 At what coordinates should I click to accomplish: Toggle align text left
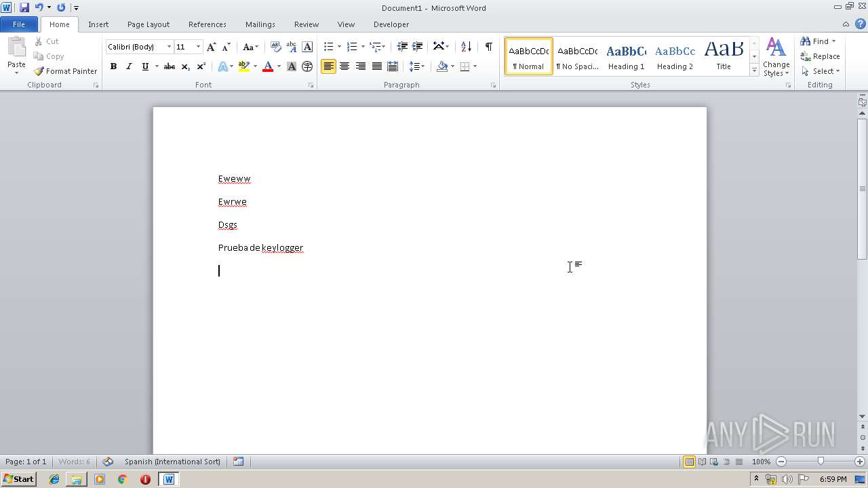click(329, 66)
